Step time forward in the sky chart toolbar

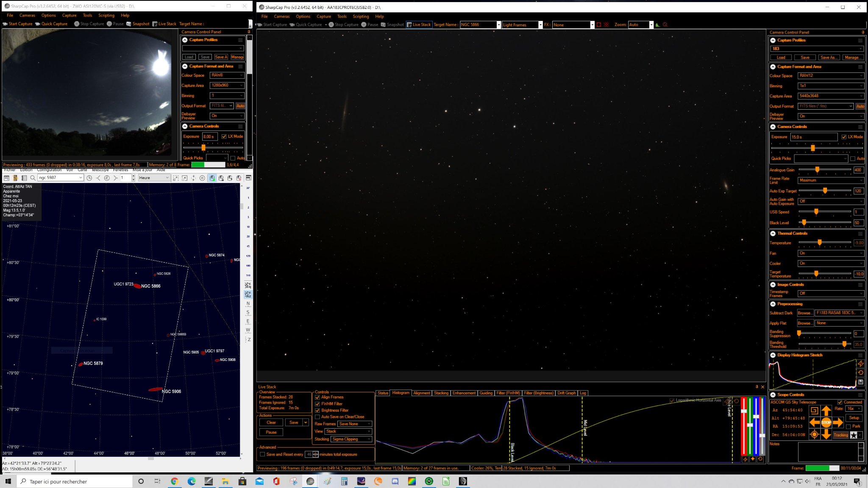(x=115, y=178)
